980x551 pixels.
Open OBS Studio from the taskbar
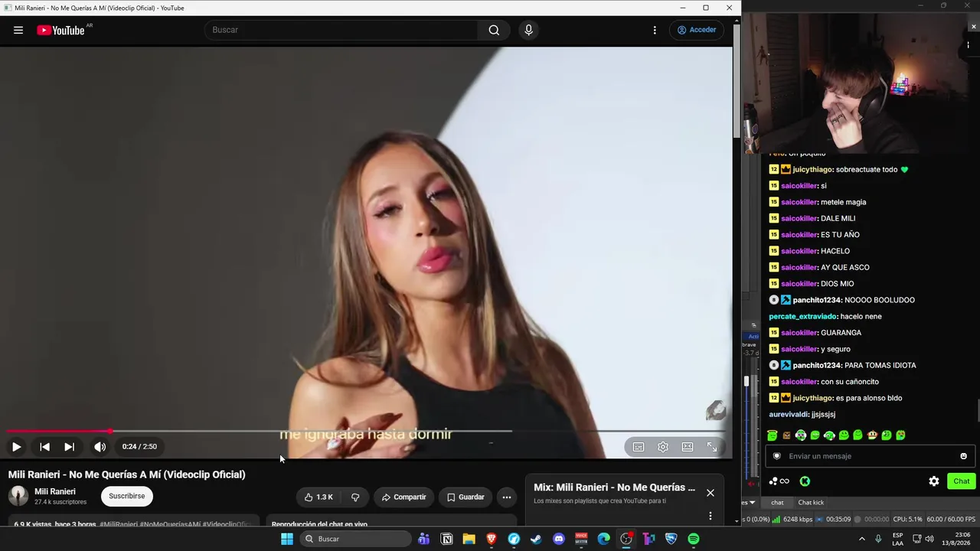click(626, 539)
